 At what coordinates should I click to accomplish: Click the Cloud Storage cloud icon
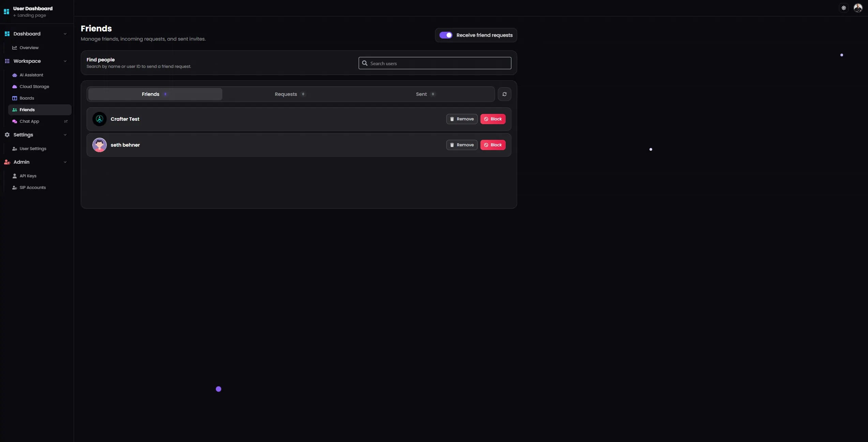[15, 87]
